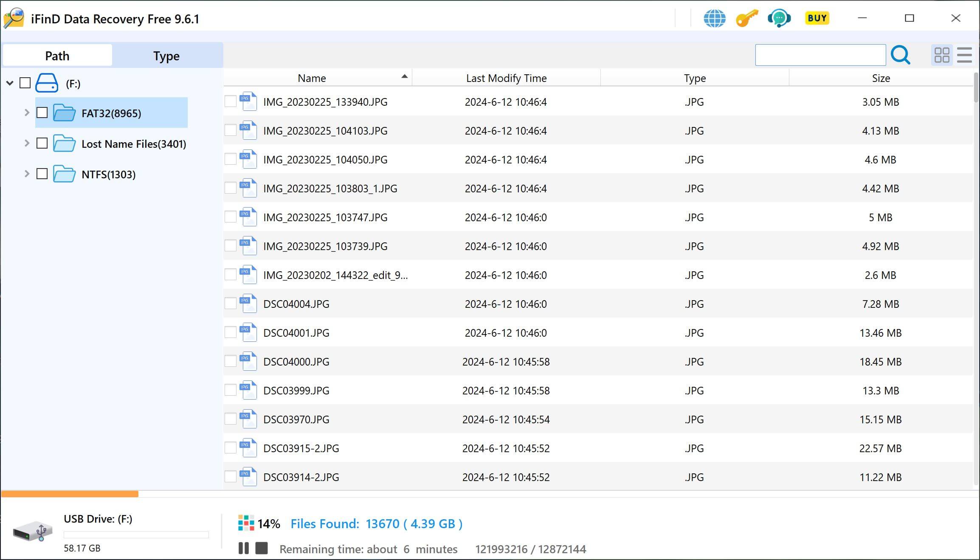Click the golden key activation icon
The image size is (980, 560).
(x=746, y=18)
